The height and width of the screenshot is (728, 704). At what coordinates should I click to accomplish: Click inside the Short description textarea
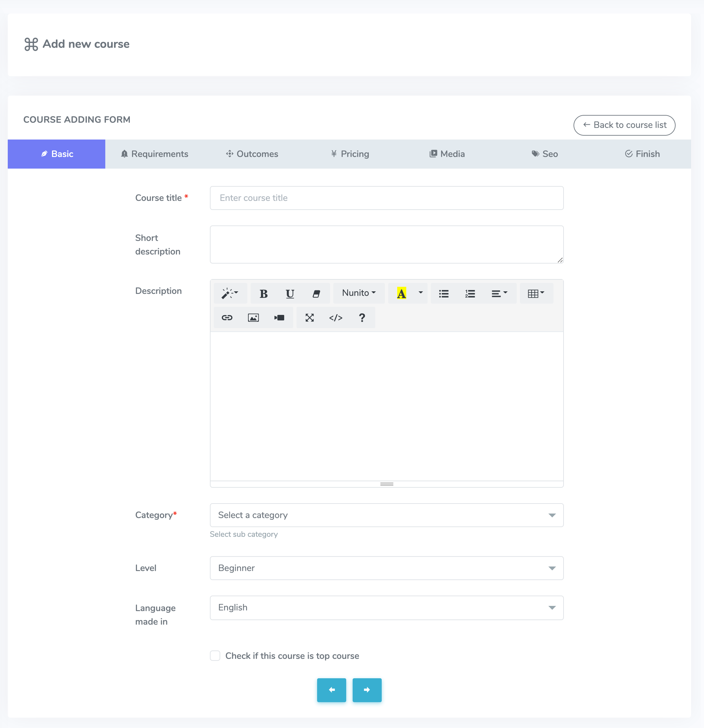[387, 244]
